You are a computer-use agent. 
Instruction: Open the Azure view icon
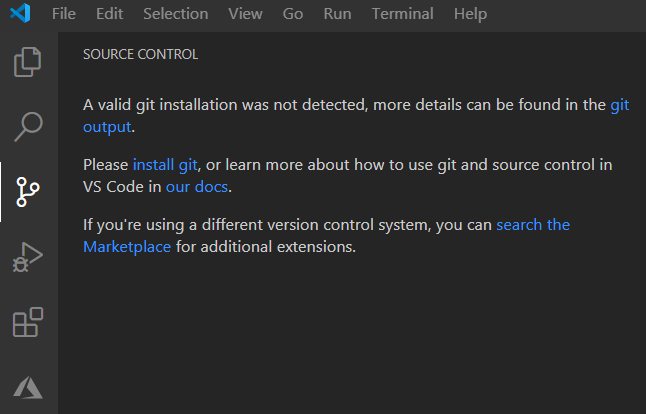click(28, 387)
